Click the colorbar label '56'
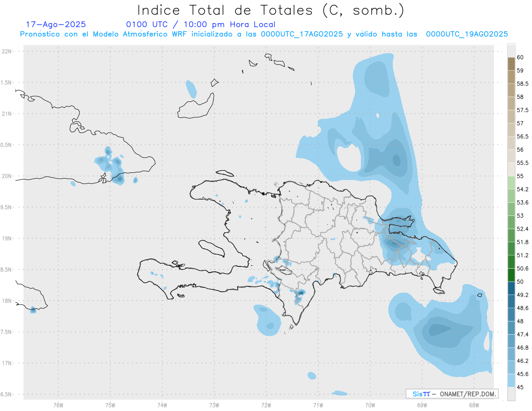 pos(520,150)
